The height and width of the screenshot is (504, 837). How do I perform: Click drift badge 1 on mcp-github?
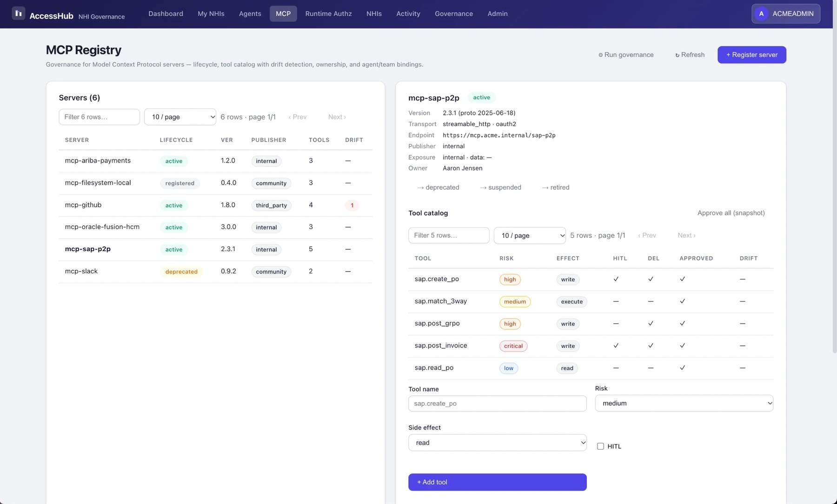[352, 205]
